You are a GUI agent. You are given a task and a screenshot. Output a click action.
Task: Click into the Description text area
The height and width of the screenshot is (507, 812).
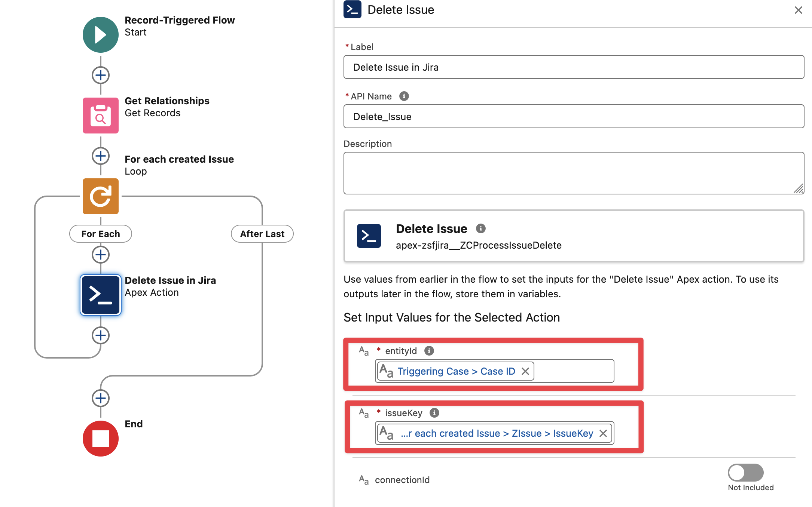pos(573,173)
